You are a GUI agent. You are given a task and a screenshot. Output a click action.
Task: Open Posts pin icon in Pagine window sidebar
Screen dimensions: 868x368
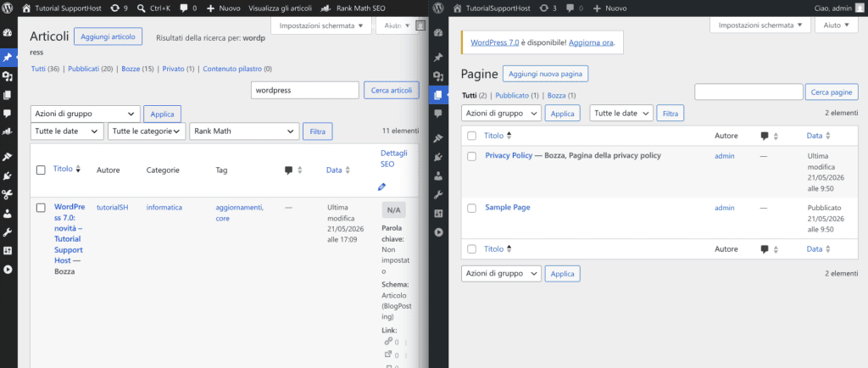[438, 57]
